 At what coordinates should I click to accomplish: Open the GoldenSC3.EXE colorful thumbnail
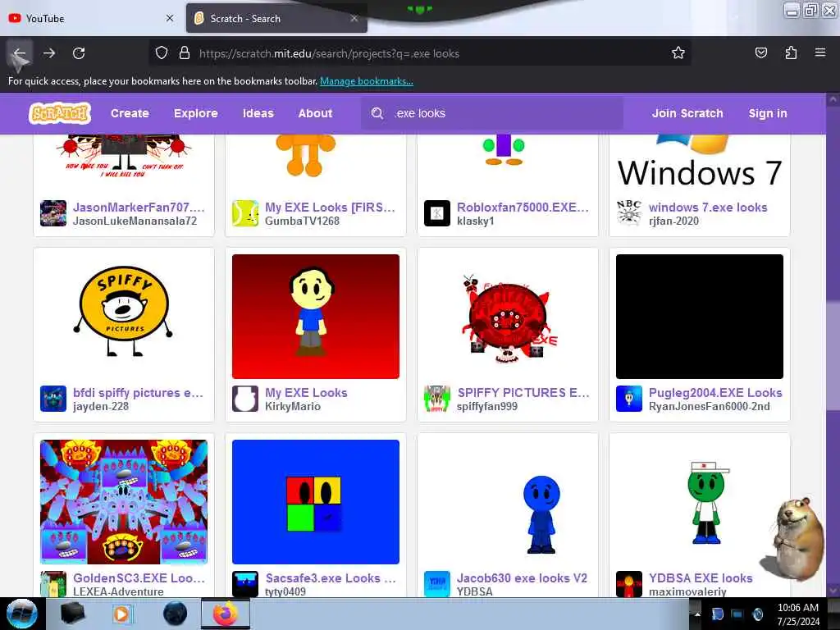point(124,502)
